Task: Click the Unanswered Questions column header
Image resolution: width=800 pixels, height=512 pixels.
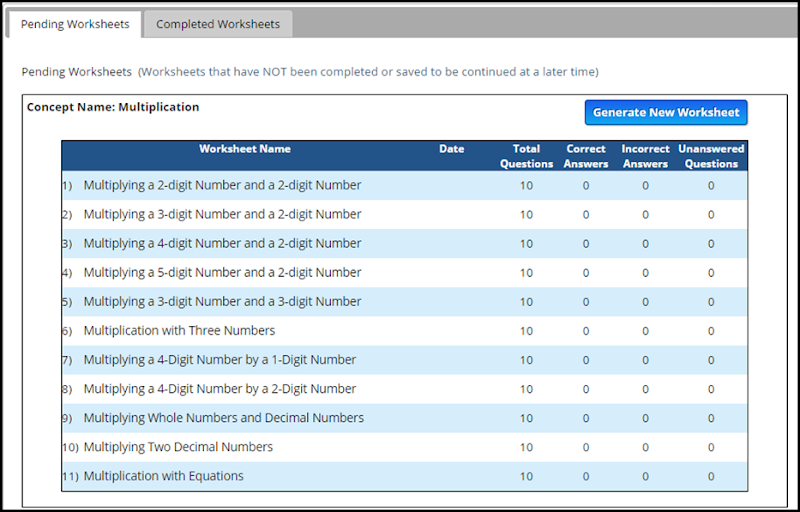Action: pyautogui.click(x=711, y=156)
